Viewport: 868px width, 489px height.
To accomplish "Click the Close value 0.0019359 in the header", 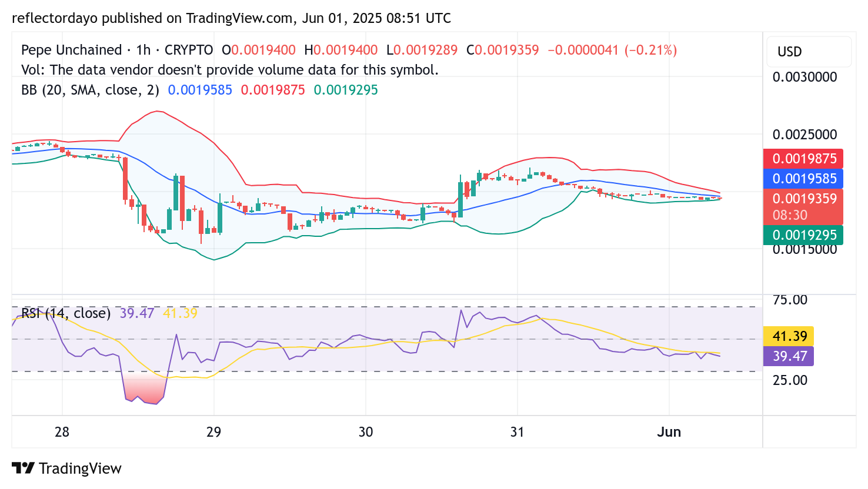I will click(x=507, y=50).
